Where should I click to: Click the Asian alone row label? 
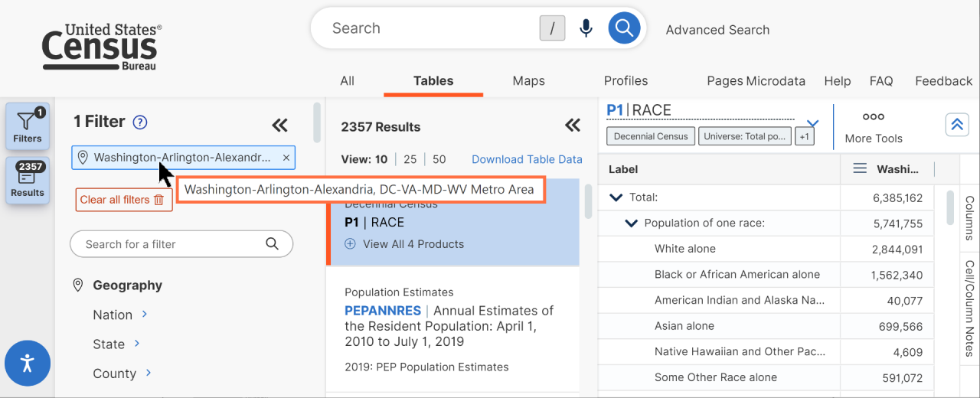(x=684, y=325)
